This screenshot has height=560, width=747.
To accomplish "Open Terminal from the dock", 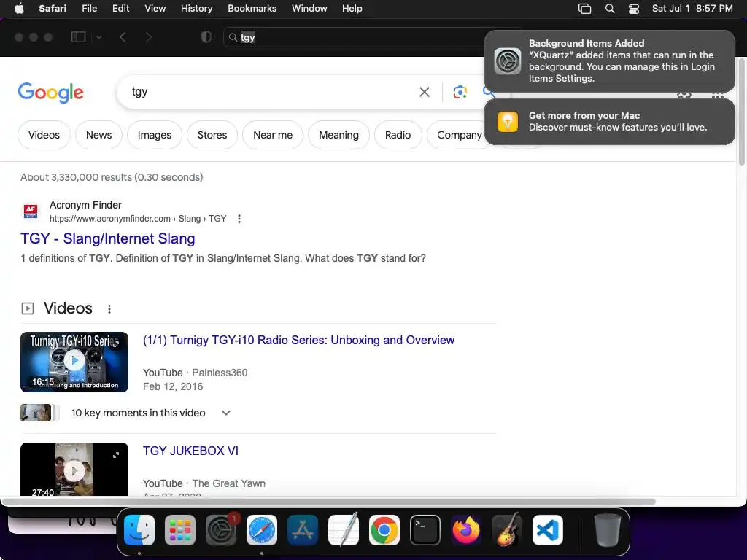I will click(425, 530).
